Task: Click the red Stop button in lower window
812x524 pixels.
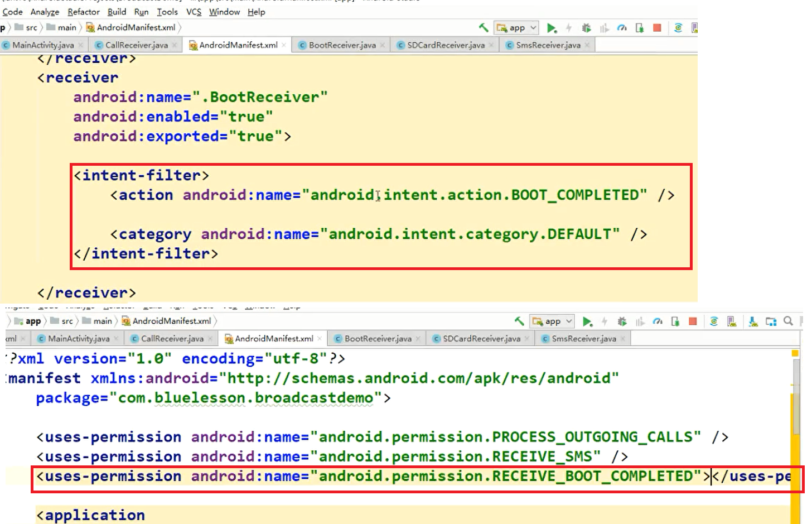Action: pyautogui.click(x=693, y=321)
